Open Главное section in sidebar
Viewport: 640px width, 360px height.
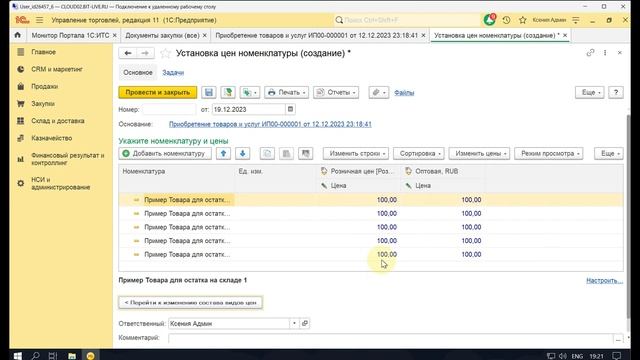(43, 52)
